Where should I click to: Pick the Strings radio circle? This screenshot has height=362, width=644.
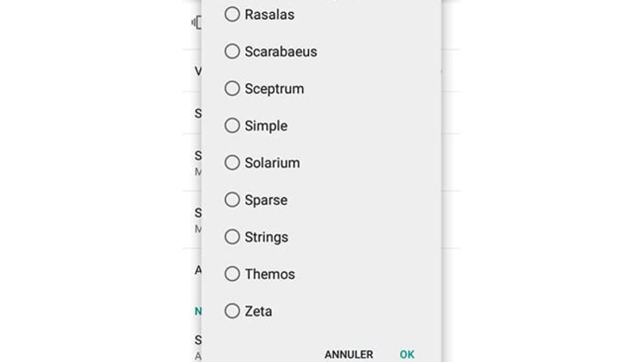[x=232, y=237]
